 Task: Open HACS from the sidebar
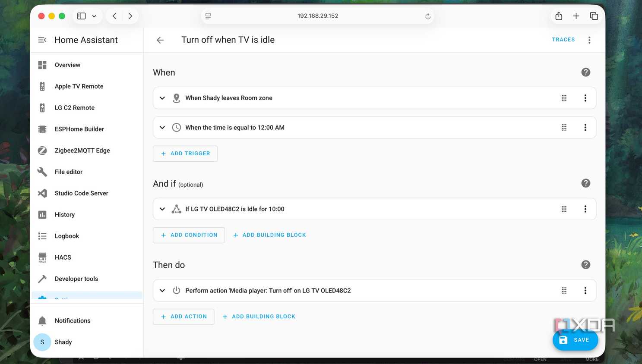(87, 257)
